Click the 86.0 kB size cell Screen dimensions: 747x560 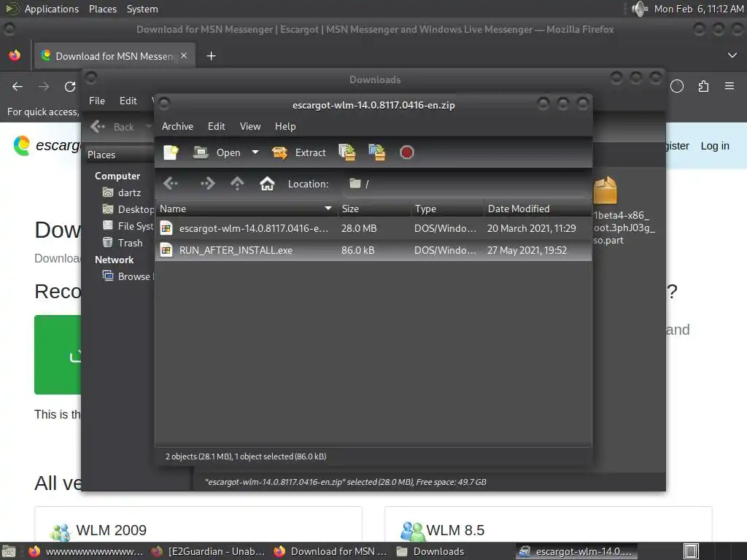pos(357,250)
